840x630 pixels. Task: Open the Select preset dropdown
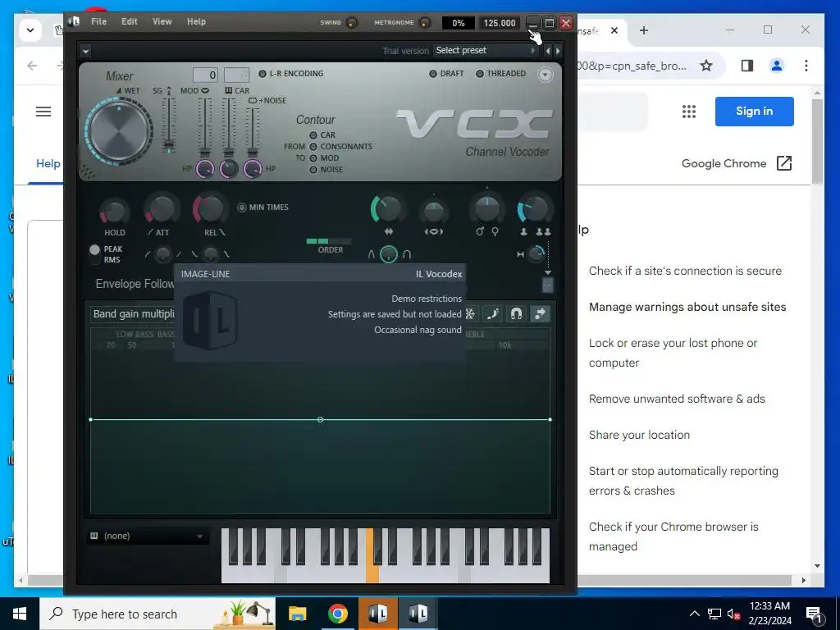pyautogui.click(x=486, y=50)
